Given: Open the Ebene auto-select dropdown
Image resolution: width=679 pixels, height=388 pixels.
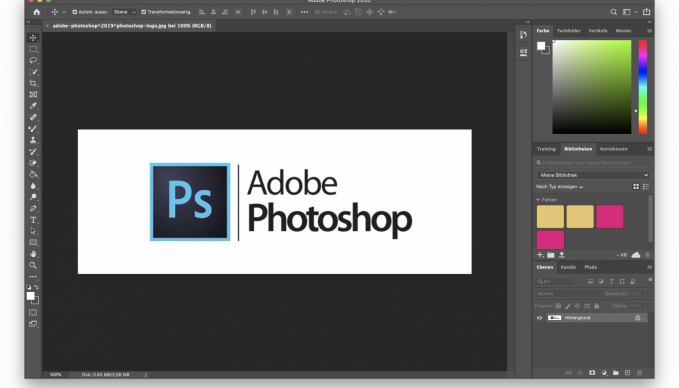Looking at the screenshot, I should (x=125, y=12).
